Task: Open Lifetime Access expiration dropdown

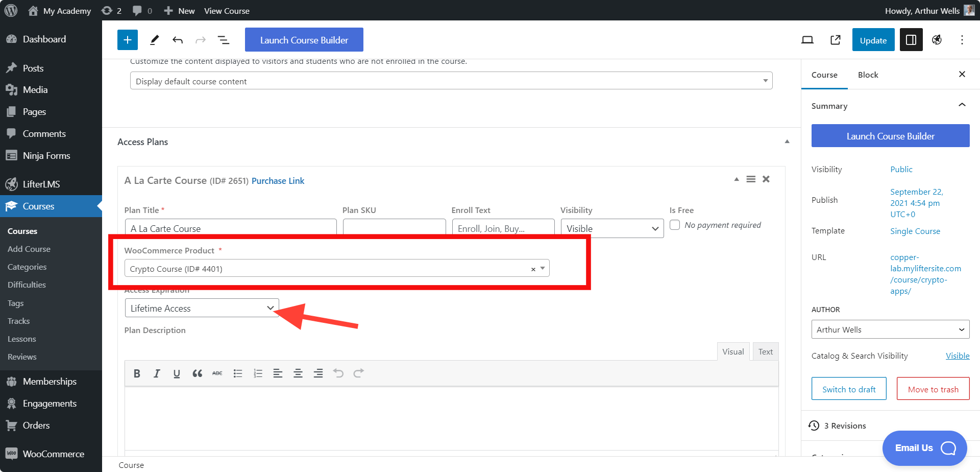Action: click(x=202, y=308)
